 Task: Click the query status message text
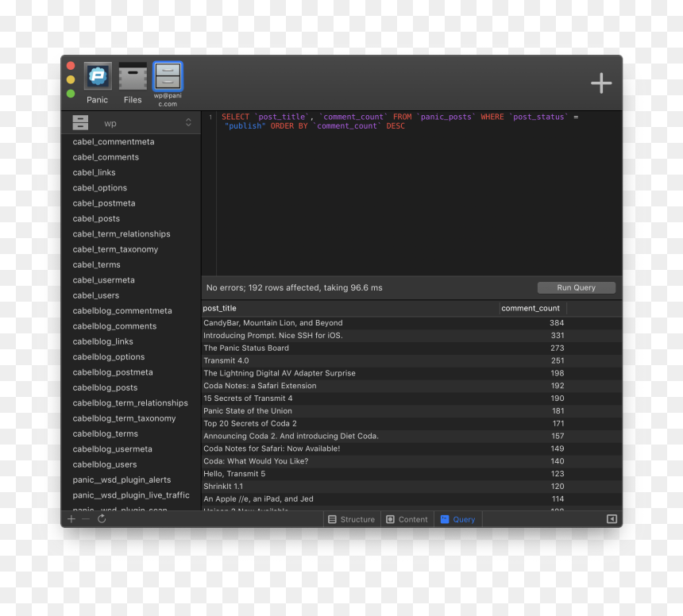coord(295,287)
